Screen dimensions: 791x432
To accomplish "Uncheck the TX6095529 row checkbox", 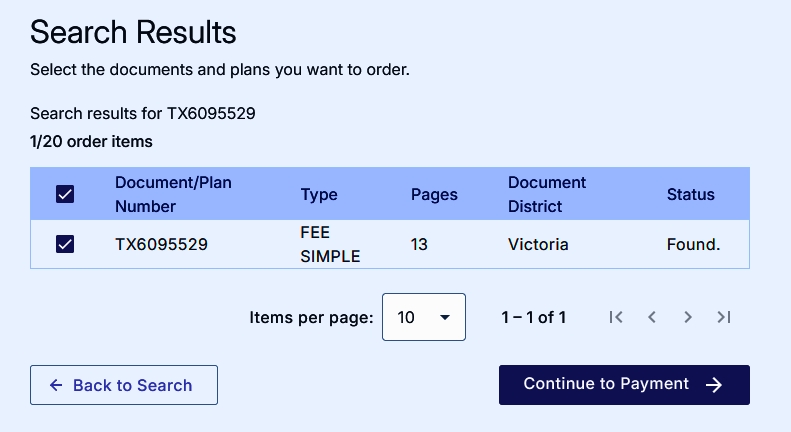I will (65, 244).
